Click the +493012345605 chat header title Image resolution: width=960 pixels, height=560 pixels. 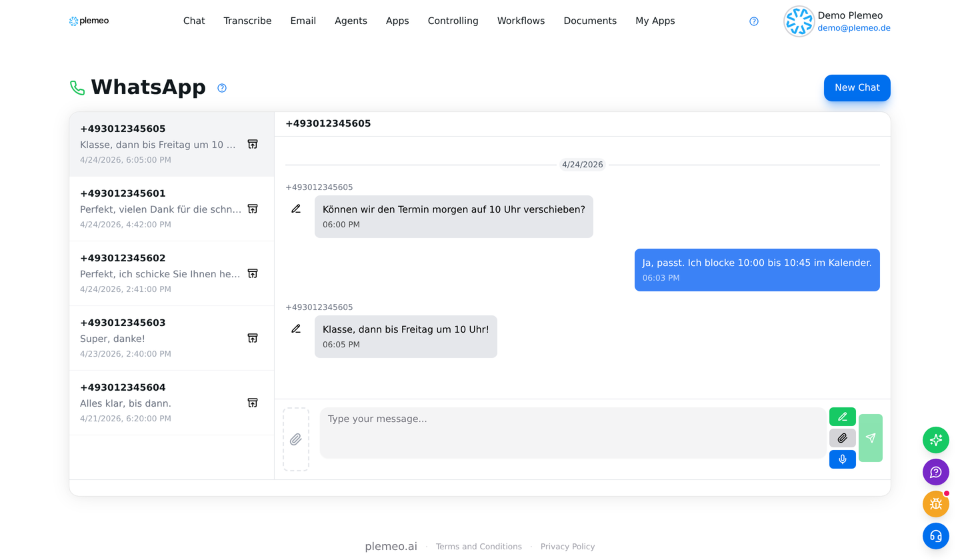[328, 123]
